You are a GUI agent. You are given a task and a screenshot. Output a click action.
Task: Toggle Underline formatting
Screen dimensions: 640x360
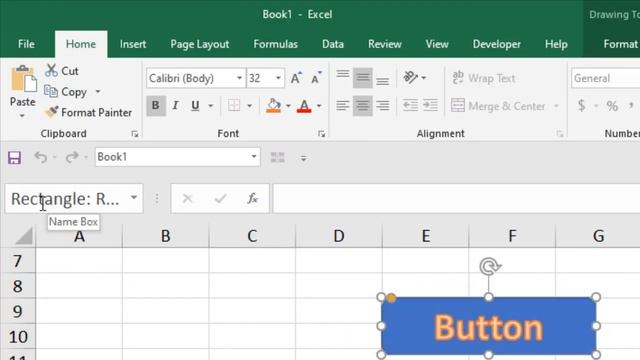coord(196,106)
